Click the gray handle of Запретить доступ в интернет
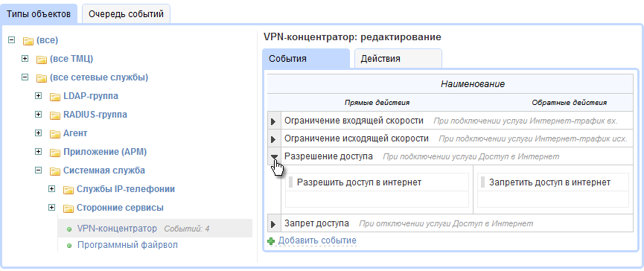Screen dimensions: 644x271 pyautogui.click(x=483, y=182)
